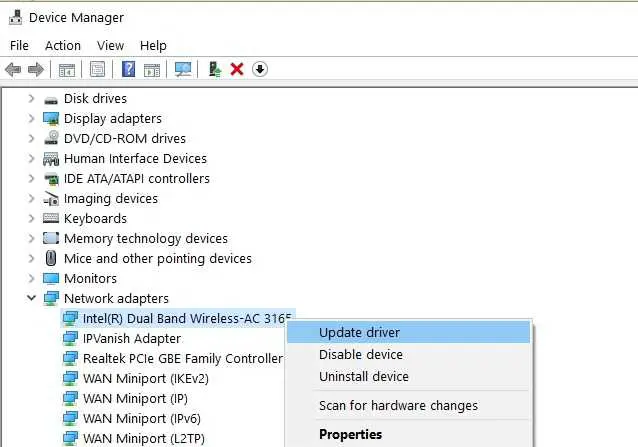
Task: Select the IPVanish Adapter entry
Action: (x=132, y=338)
